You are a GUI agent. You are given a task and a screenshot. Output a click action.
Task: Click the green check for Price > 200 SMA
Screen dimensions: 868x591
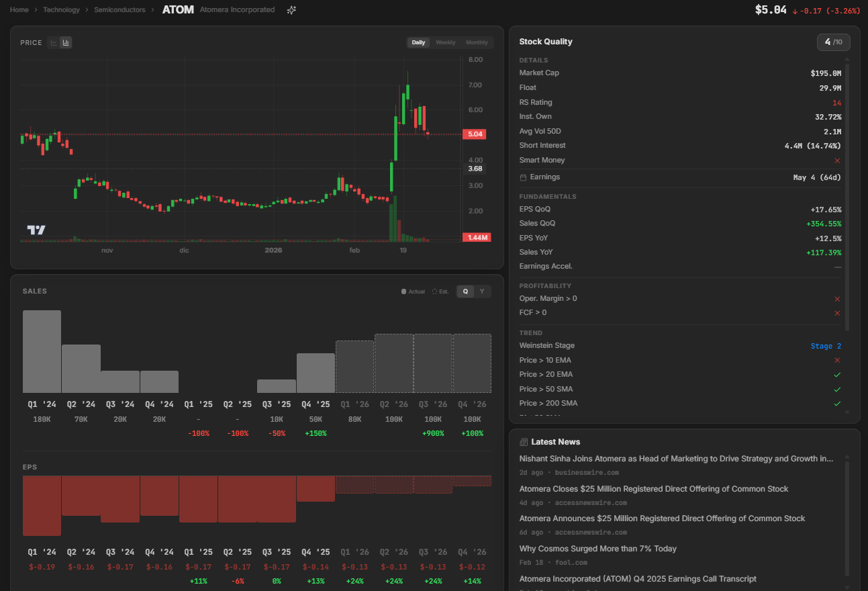tap(837, 404)
